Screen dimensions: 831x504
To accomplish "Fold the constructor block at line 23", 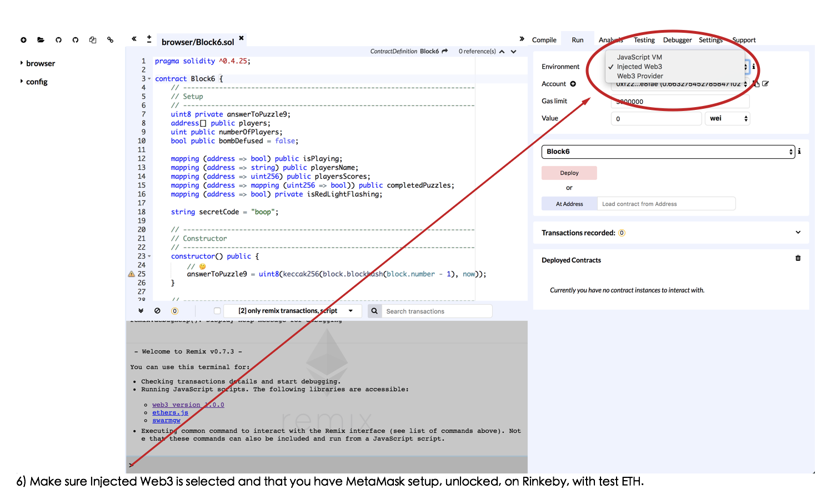I will pos(149,256).
